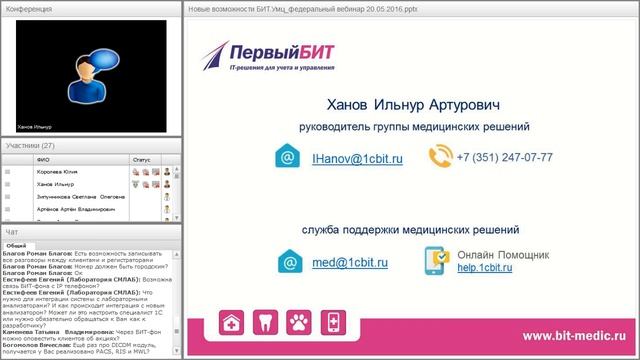Sort participants by the Статус column header
Image resolution: width=640 pixels, height=360 pixels.
pos(145,160)
